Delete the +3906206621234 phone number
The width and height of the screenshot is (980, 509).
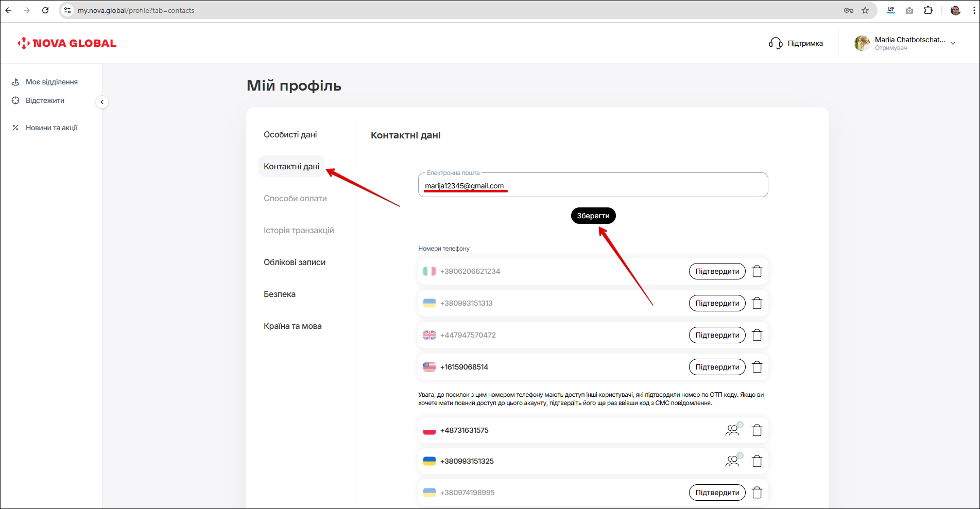click(x=757, y=271)
